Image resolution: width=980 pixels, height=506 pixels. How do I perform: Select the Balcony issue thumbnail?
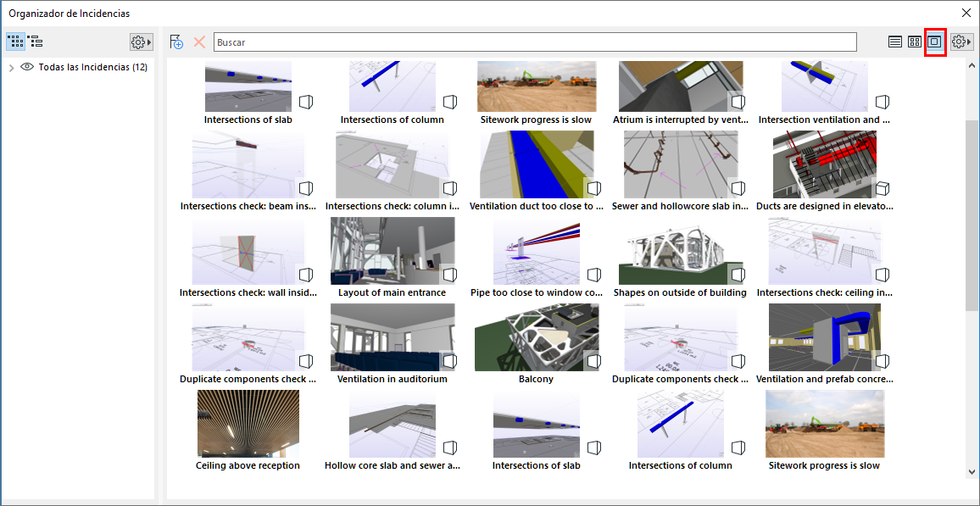pos(537,337)
